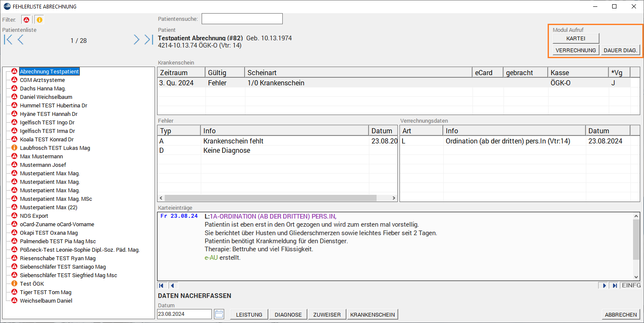
Task: Select patient Koala TEST Konrad Dr
Action: coord(47,140)
